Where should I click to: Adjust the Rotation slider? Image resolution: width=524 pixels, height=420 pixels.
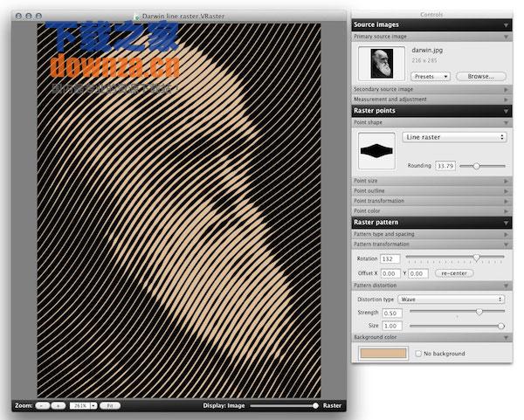tap(477, 258)
